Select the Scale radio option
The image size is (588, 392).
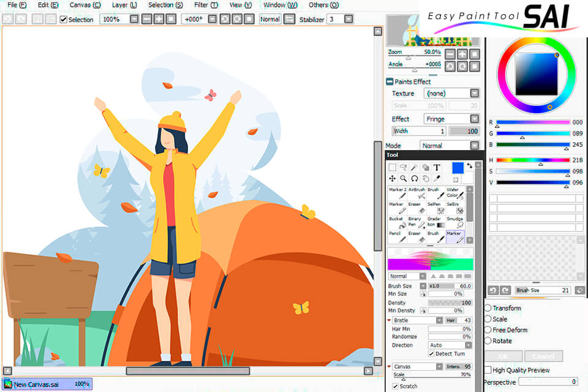pyautogui.click(x=488, y=319)
